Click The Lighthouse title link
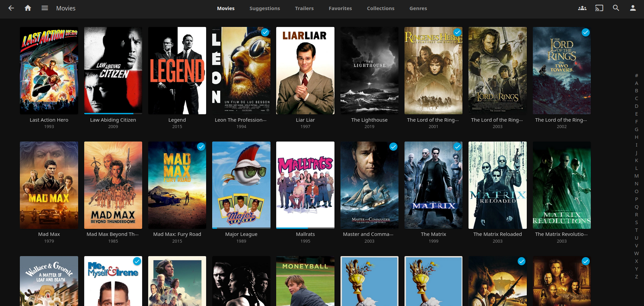Viewport: 644px width, 306px height. [369, 120]
